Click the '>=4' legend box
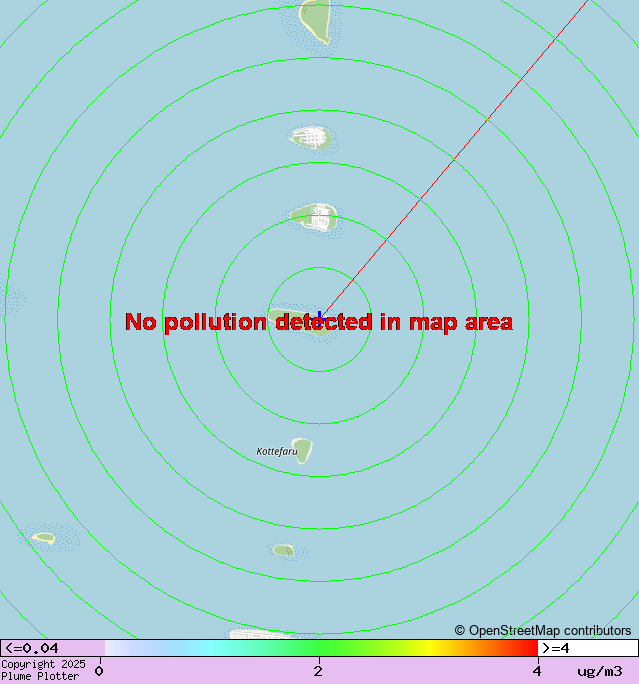 pos(588,648)
